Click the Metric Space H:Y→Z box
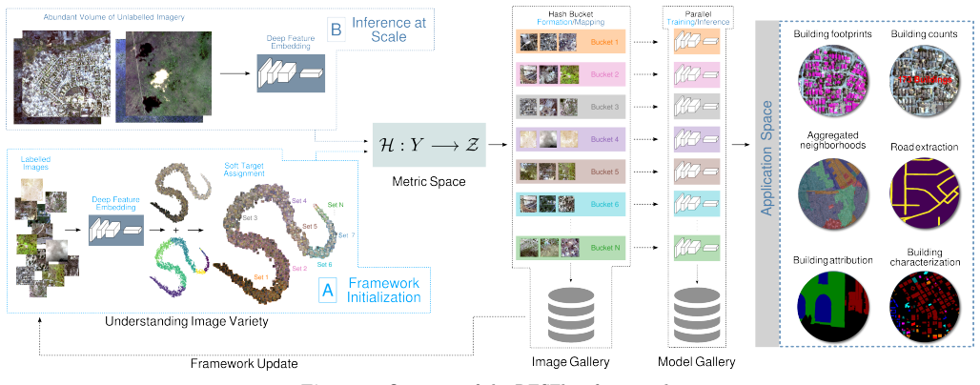This screenshot has height=385, width=980. coord(429,145)
